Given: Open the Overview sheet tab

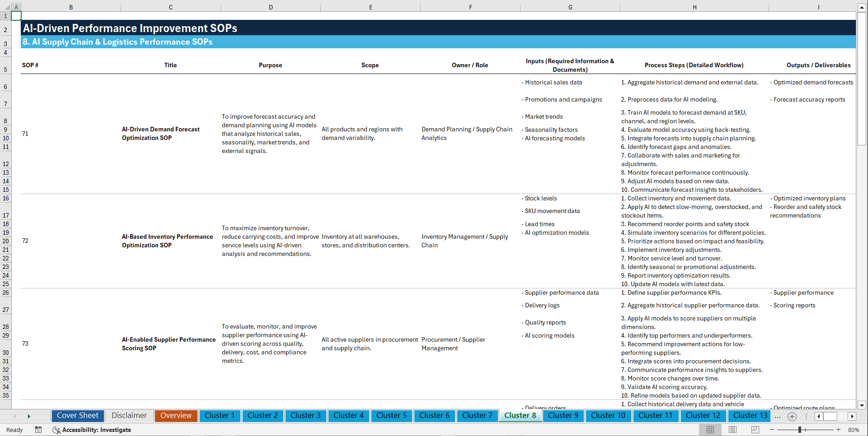Looking at the screenshot, I should pyautogui.click(x=176, y=416).
